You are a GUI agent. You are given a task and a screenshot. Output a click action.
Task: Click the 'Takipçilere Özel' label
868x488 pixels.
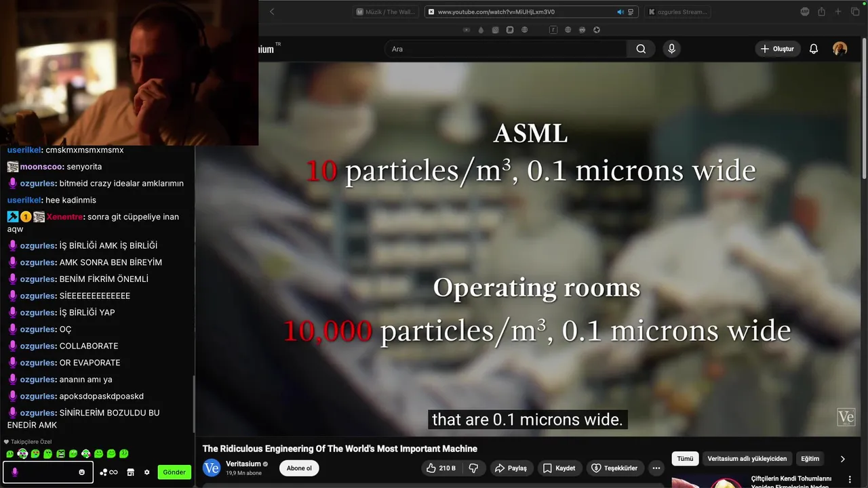coord(31,442)
